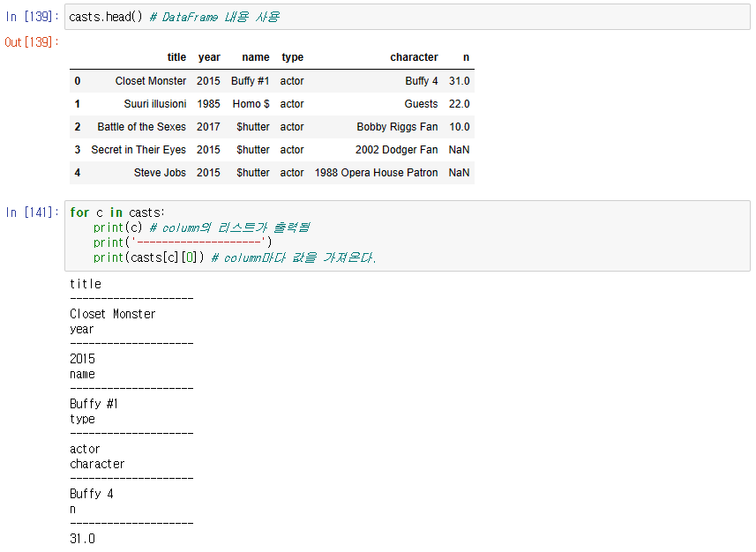Click the 'for c in casts:' line
This screenshot has width=756, height=552.
click(117, 213)
